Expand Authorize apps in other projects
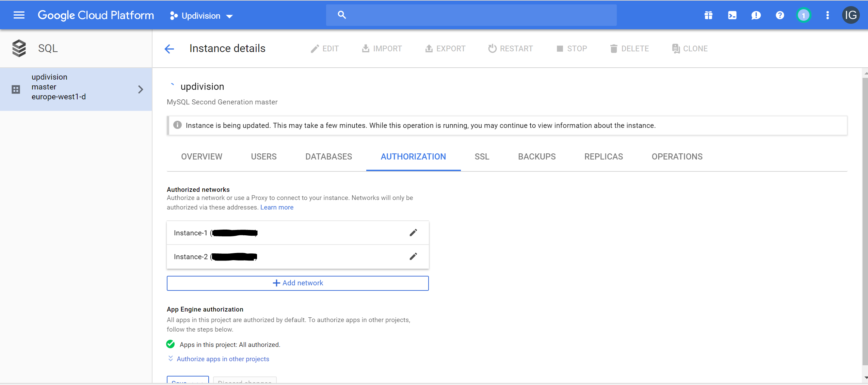 pyautogui.click(x=223, y=359)
